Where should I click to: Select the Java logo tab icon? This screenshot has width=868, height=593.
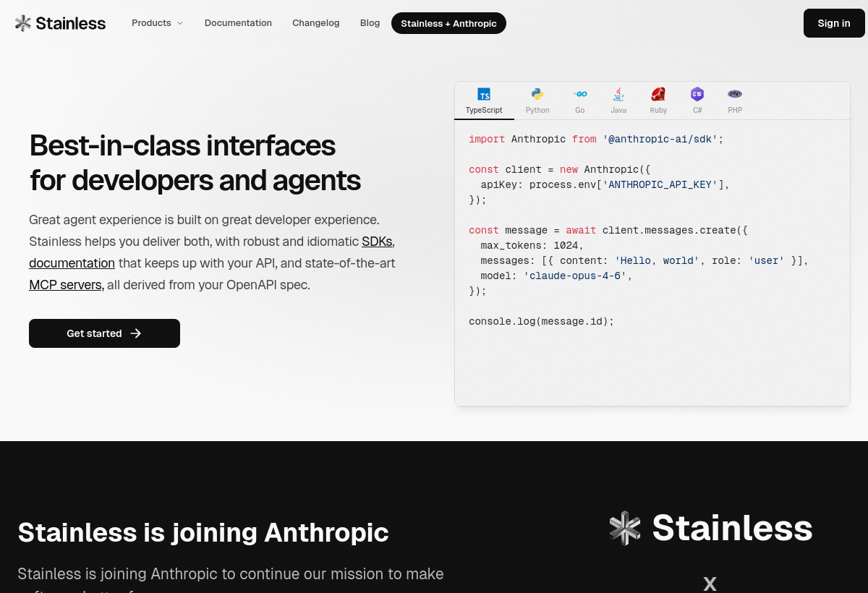coord(618,94)
